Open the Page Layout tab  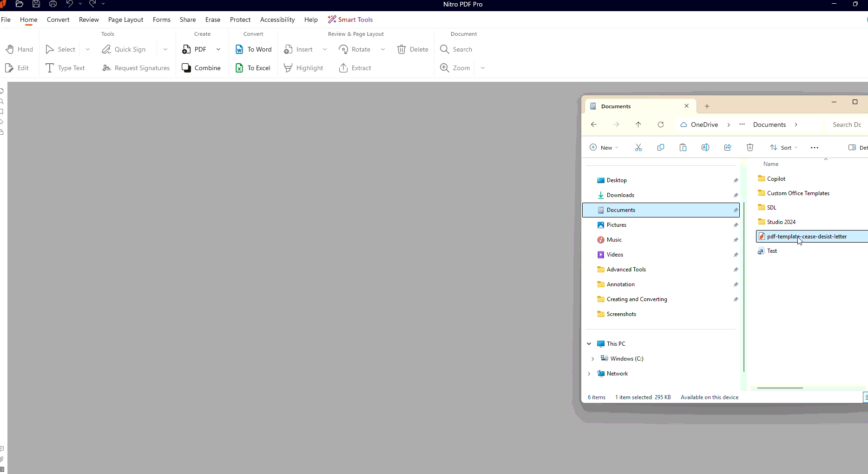tap(125, 20)
